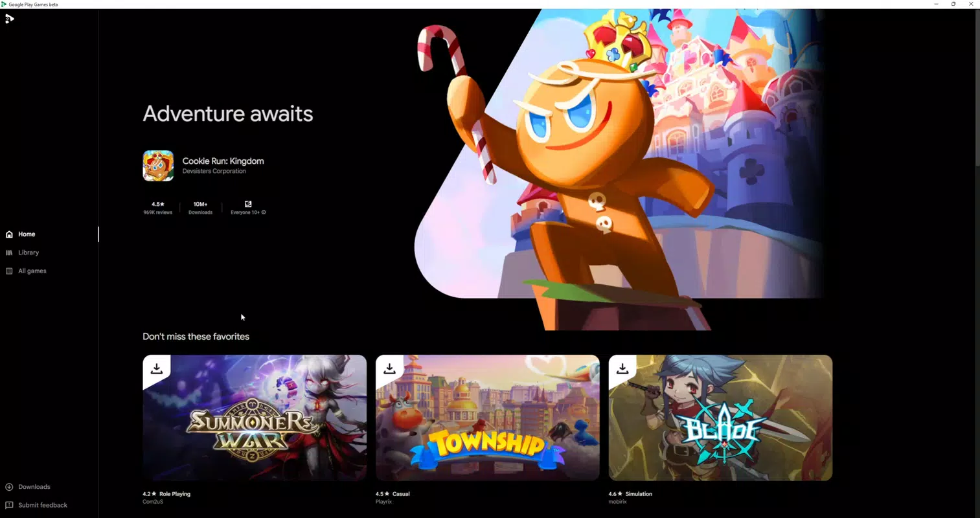Screen dimensions: 980x518
Task: Install Blade game via download icon
Action: point(622,369)
